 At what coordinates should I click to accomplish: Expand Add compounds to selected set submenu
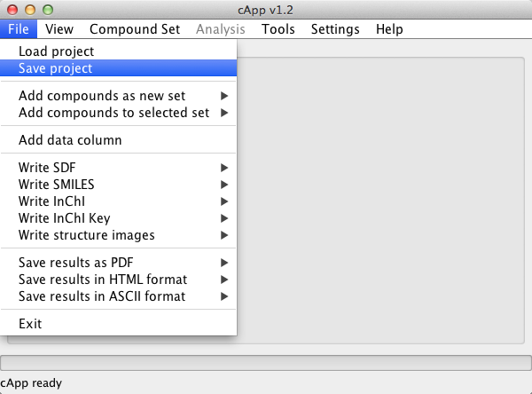pos(118,113)
